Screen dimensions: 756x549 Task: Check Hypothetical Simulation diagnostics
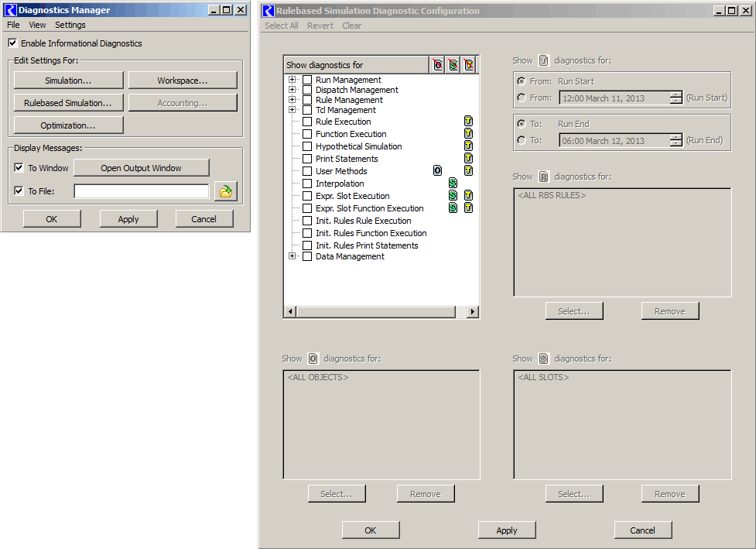tap(307, 146)
